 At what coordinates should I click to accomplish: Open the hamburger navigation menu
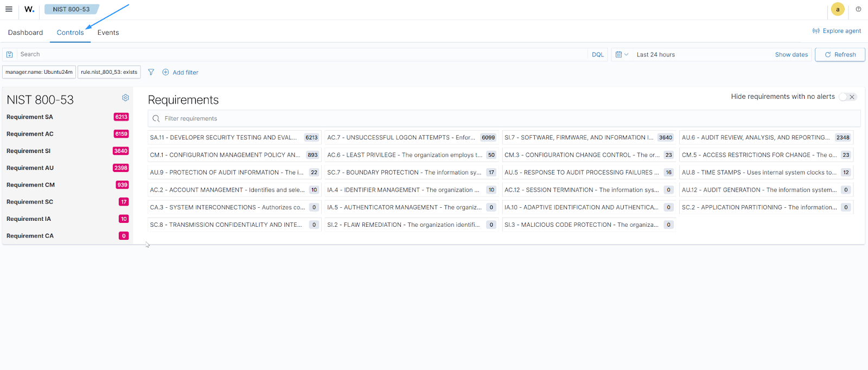click(x=9, y=9)
